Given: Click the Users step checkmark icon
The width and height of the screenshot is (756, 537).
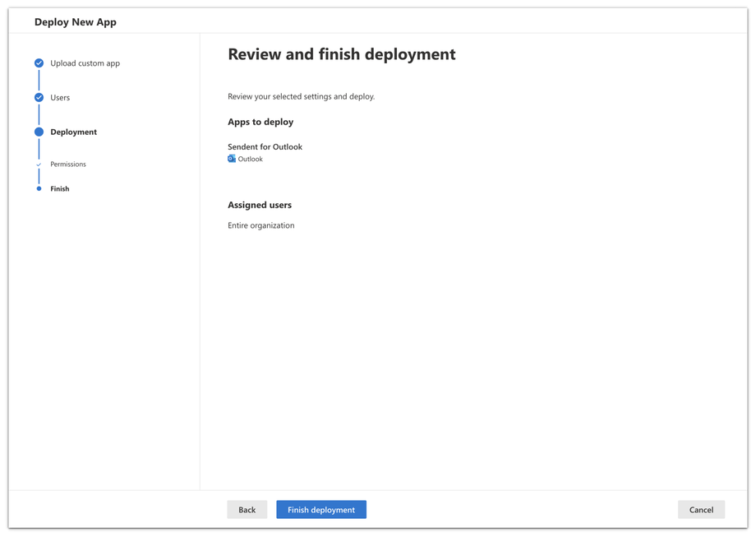Looking at the screenshot, I should 39,98.
